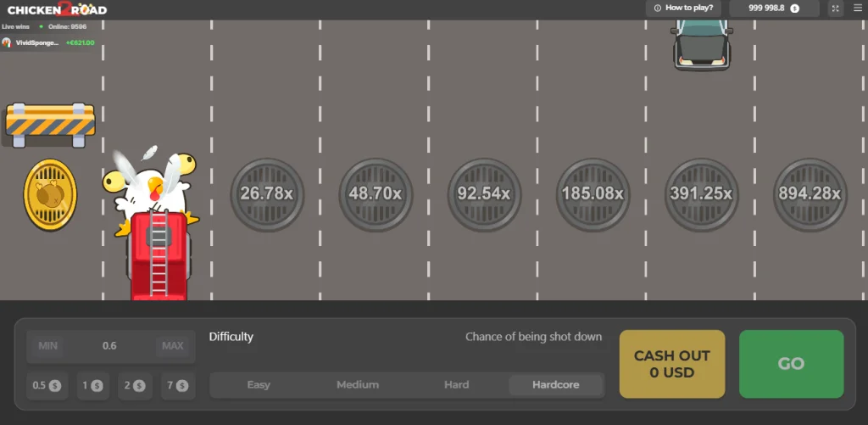The image size is (868, 425).
Task: Click the 894.28x manhole multiplier
Action: [810, 194]
